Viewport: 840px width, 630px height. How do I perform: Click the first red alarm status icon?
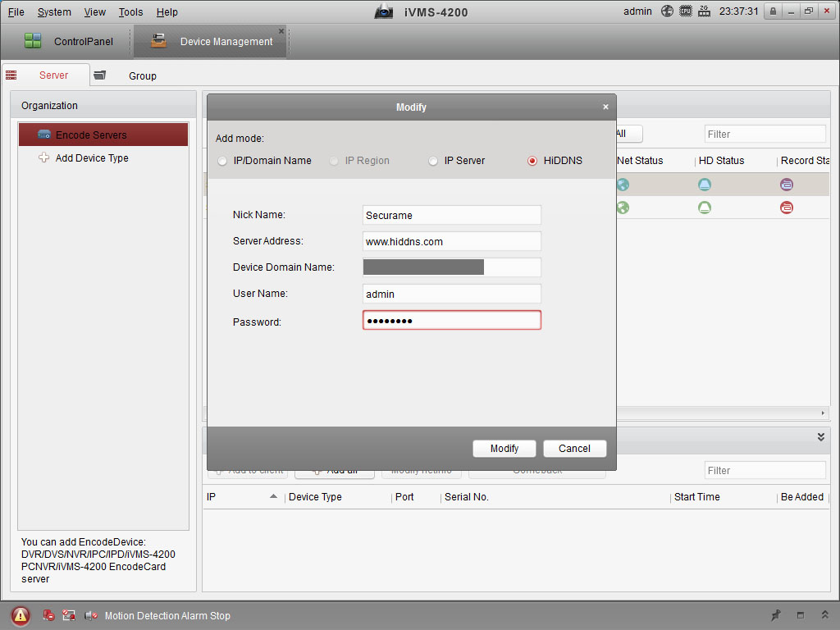point(48,615)
